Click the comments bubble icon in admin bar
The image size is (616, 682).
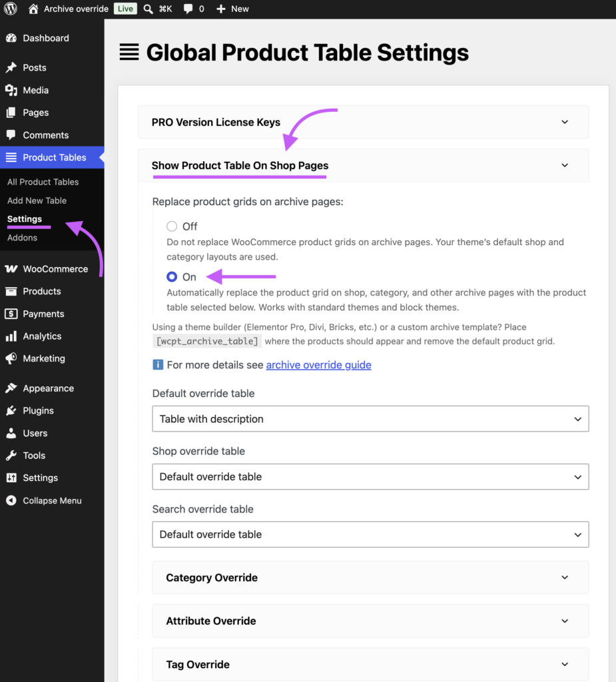[x=188, y=9]
